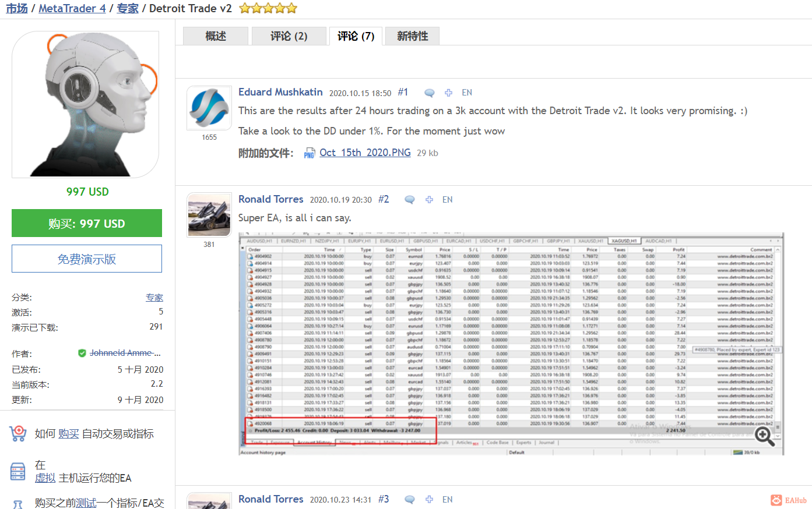The height and width of the screenshot is (509, 812).
Task: Click the speech bubble icon on comment #1
Action: (x=430, y=93)
